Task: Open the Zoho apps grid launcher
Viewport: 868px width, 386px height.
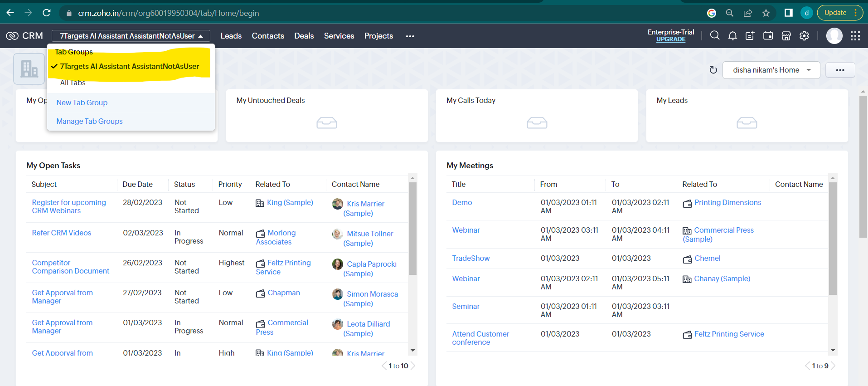Action: point(855,36)
